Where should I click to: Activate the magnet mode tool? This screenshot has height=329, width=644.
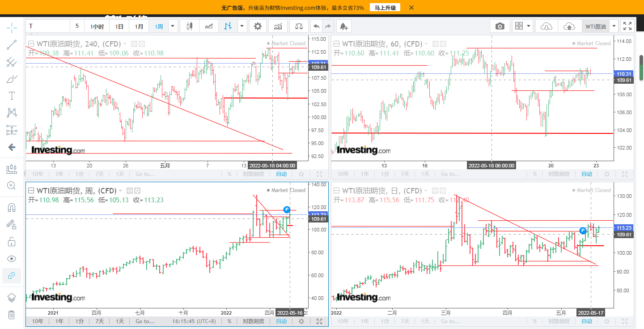pyautogui.click(x=12, y=208)
